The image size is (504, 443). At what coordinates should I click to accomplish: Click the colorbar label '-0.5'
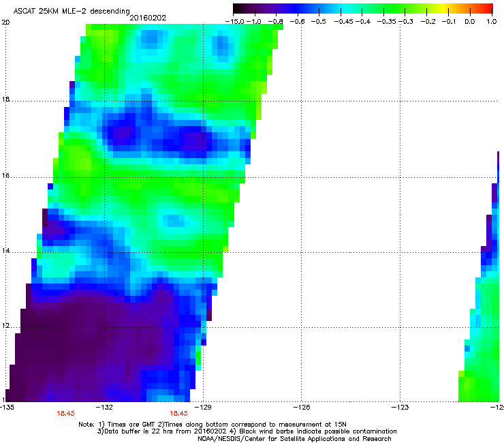point(319,22)
